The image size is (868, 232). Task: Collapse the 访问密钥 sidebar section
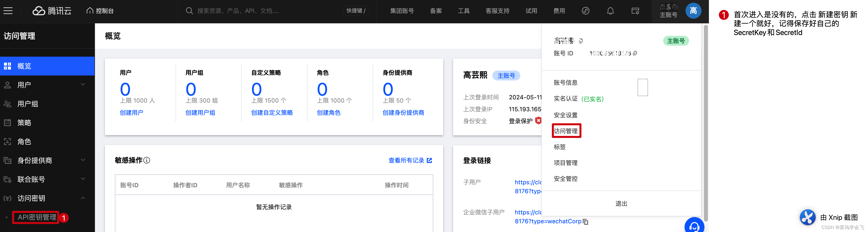[83, 198]
